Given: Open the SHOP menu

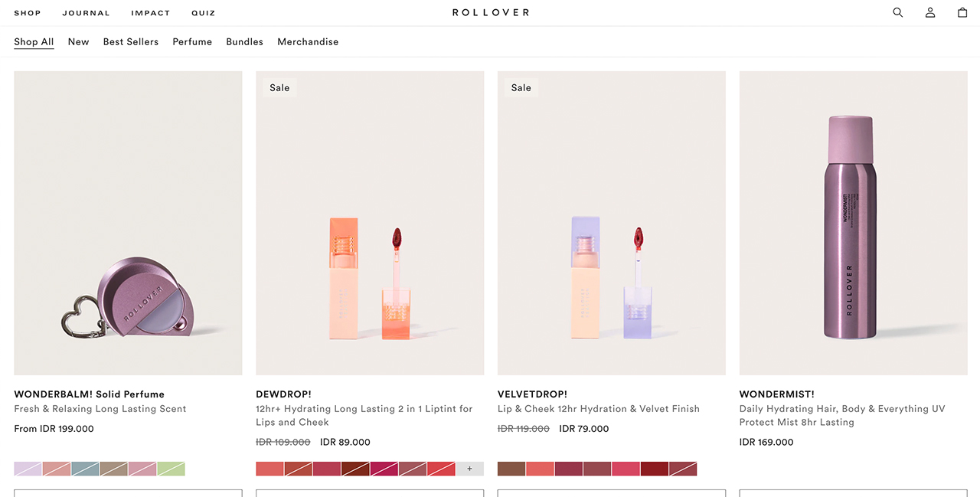Looking at the screenshot, I should tap(28, 13).
